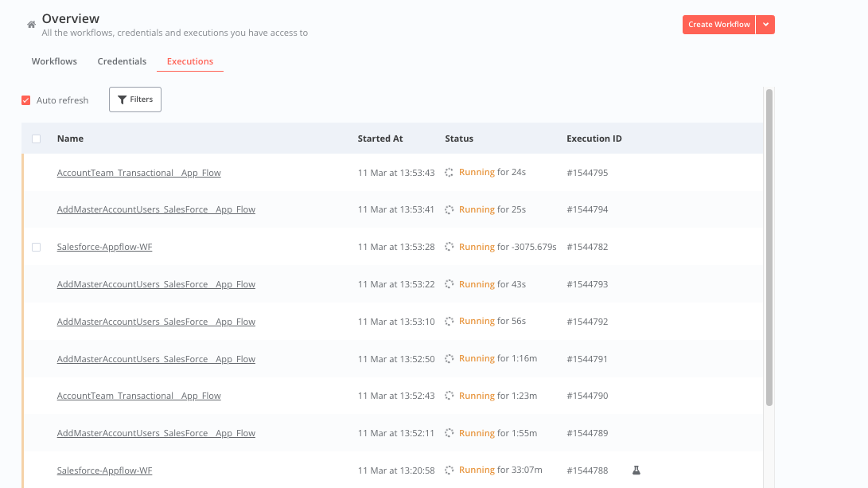
Task: Open the Filters dropdown
Action: coord(135,100)
